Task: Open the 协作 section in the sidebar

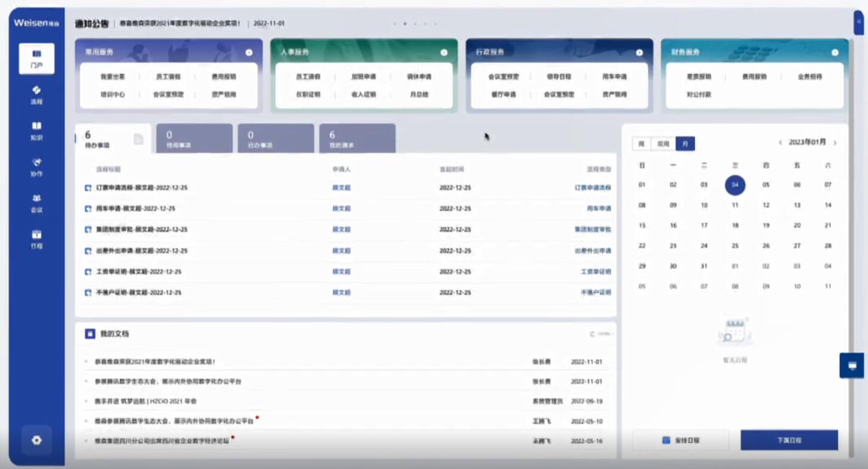Action: point(37,167)
